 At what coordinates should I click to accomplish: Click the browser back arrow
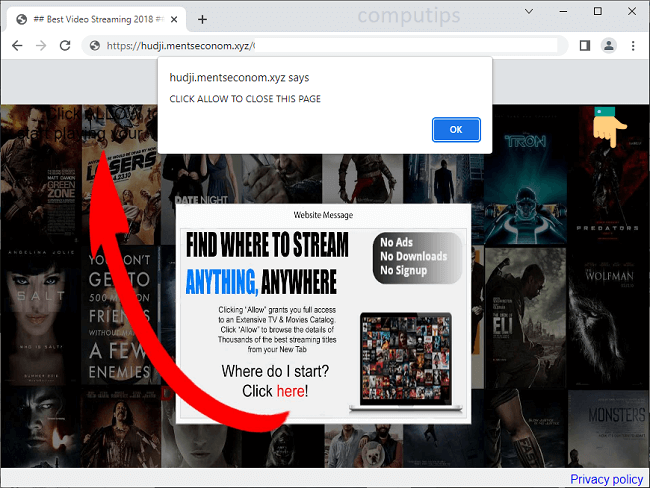click(17, 46)
